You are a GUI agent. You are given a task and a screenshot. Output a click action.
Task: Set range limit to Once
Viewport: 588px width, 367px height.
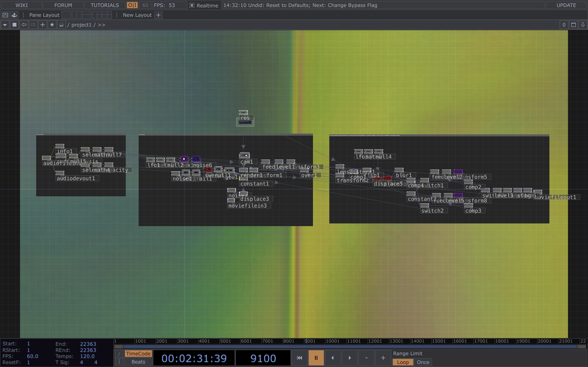[x=423, y=362]
